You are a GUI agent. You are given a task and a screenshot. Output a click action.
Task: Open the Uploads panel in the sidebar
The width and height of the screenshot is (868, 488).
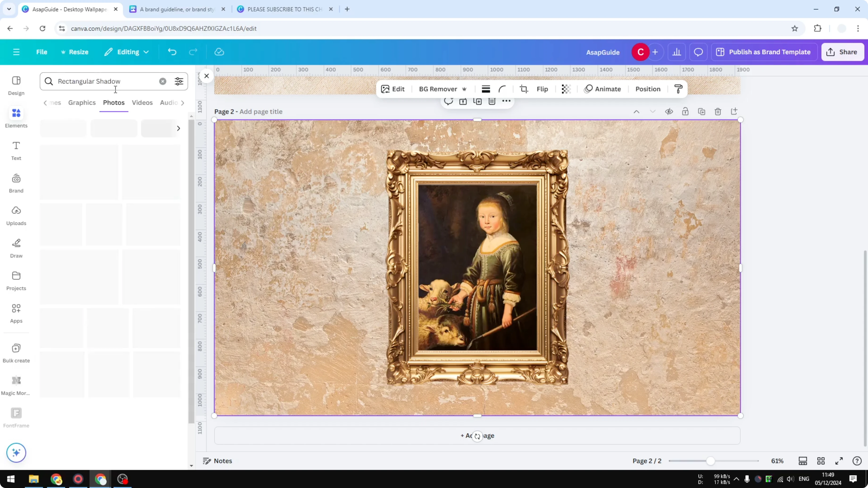pos(16,215)
